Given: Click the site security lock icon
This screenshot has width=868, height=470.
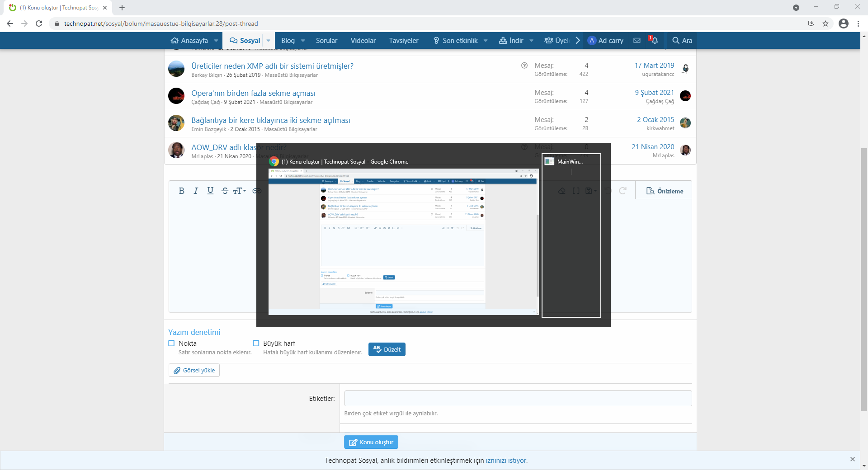Looking at the screenshot, I should pos(57,23).
